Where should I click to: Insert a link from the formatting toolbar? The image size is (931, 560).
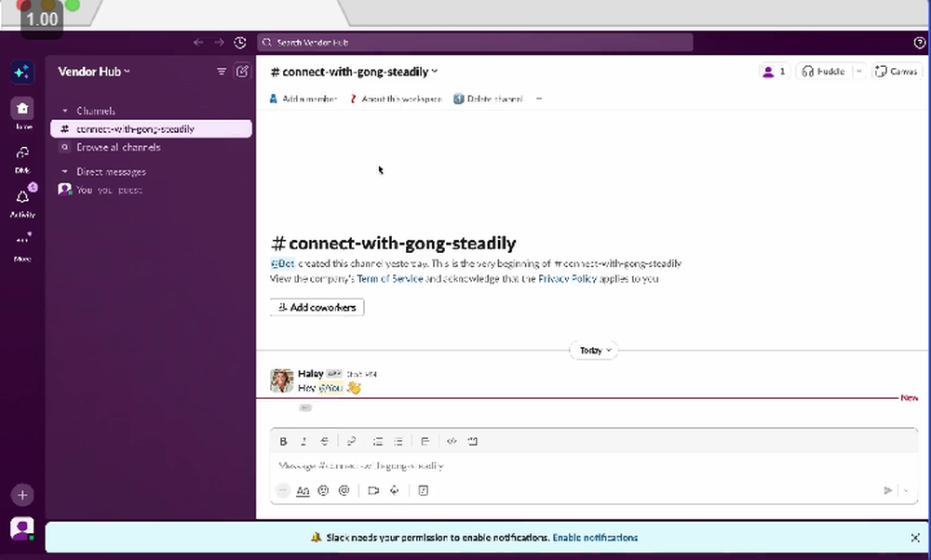(x=352, y=441)
